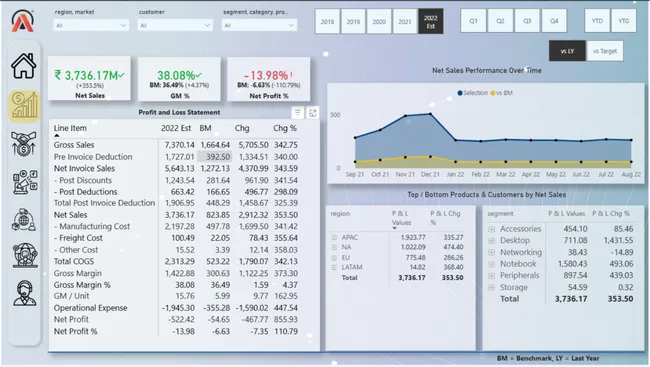Open the segment, category, product dropdown
The image size is (650, 367).
click(259, 25)
